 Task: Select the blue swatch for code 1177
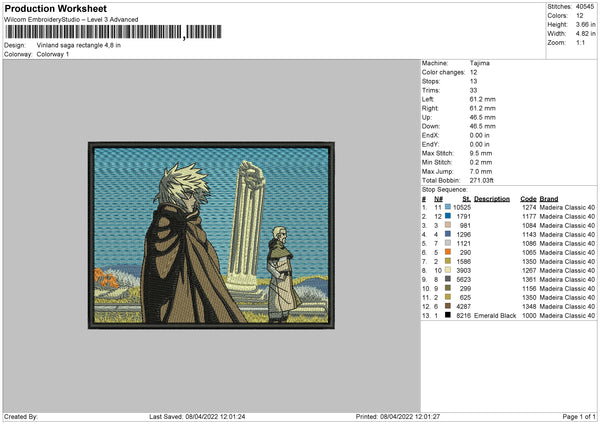coord(448,216)
